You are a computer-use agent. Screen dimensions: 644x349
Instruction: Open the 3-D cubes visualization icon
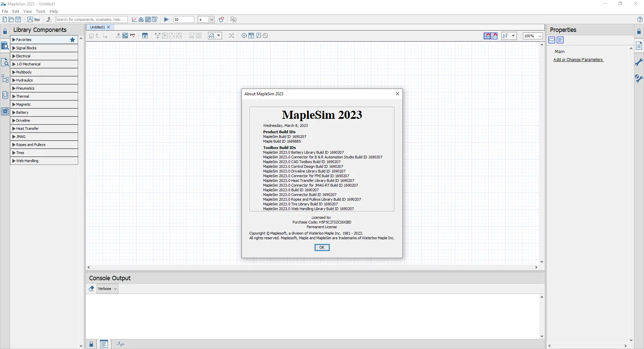pyautogui.click(x=141, y=19)
